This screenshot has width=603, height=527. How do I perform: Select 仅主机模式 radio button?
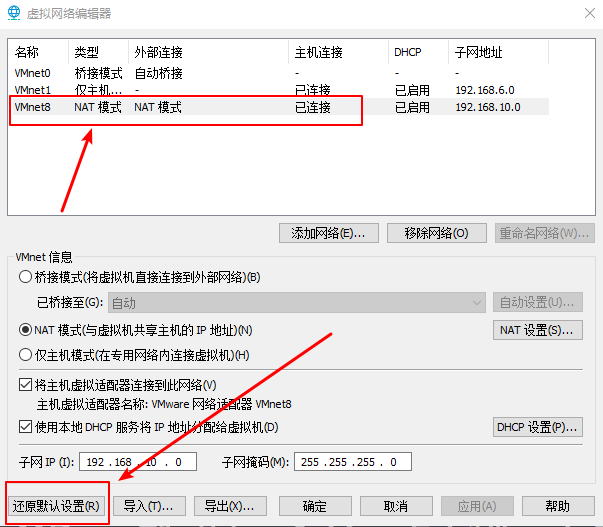point(25,355)
